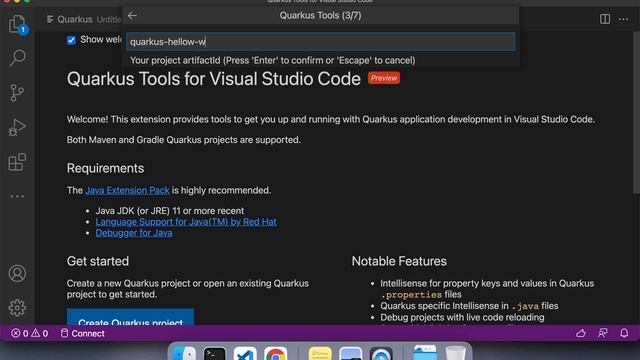Open the notifications bell

[x=624, y=333]
